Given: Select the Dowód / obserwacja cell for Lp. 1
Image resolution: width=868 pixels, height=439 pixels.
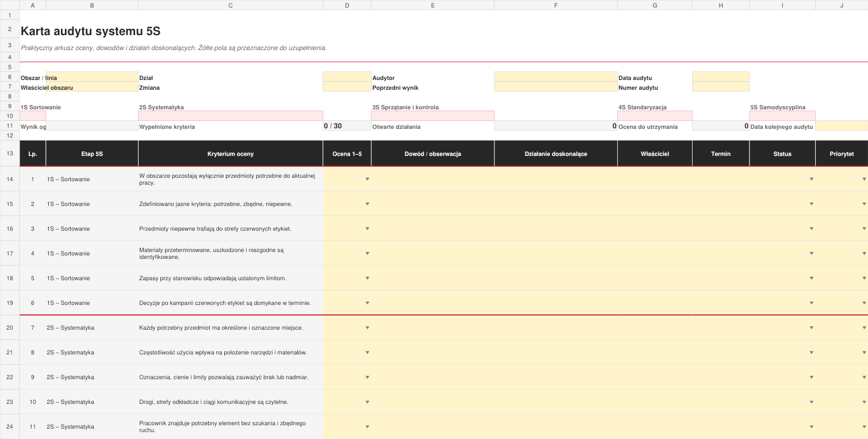Looking at the screenshot, I should point(433,180).
